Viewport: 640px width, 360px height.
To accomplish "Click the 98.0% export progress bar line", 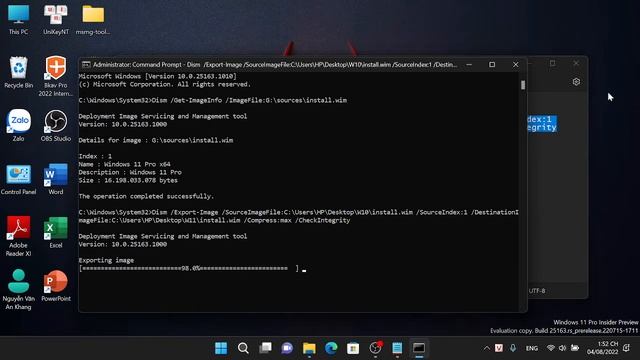I will pos(189,268).
